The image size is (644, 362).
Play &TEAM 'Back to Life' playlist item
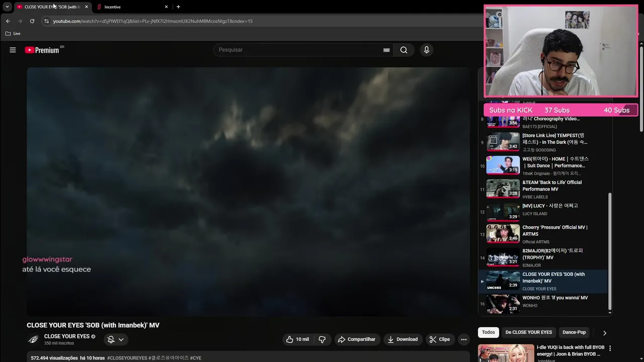[543, 190]
